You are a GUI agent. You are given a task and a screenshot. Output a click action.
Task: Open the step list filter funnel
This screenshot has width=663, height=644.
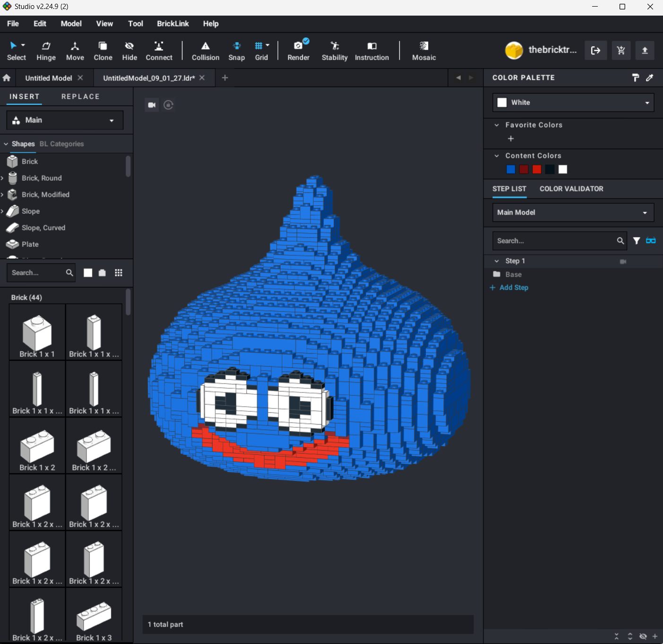637,241
